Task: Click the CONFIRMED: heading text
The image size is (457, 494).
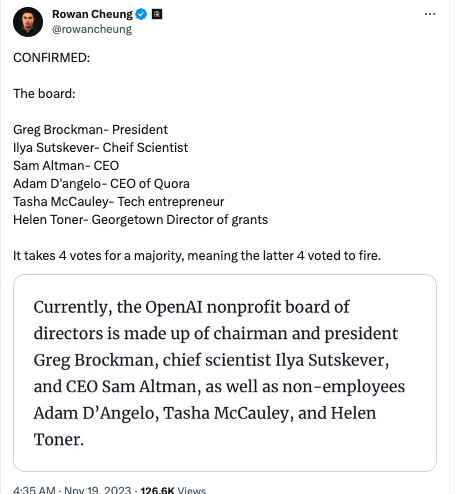Action: [52, 58]
